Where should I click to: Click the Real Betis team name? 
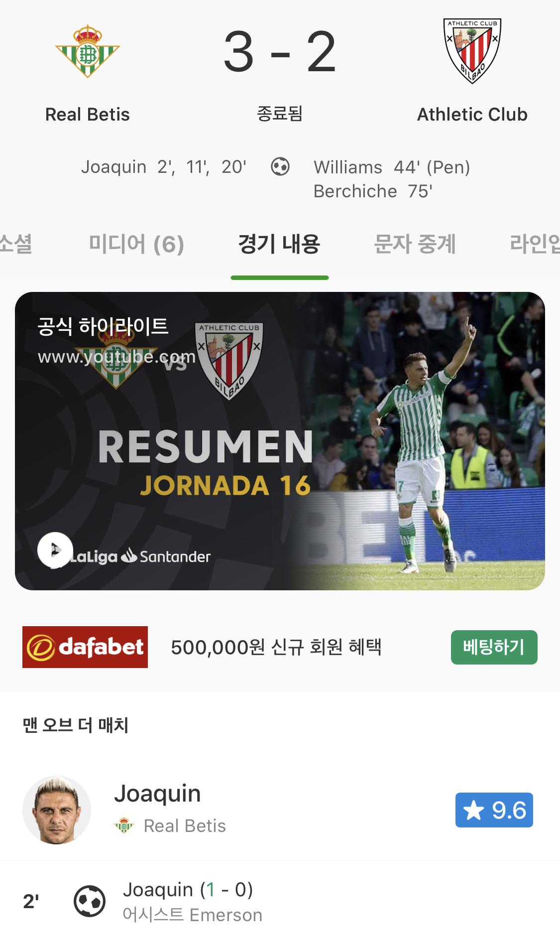pyautogui.click(x=88, y=115)
